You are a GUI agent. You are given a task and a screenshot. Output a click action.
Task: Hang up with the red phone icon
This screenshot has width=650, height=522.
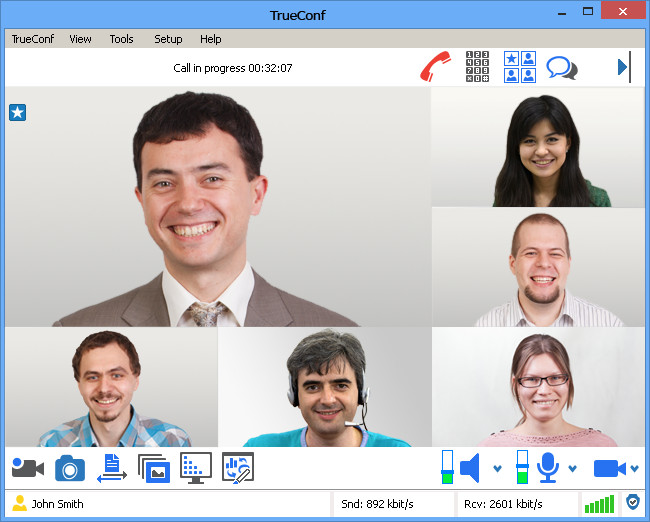pos(435,66)
